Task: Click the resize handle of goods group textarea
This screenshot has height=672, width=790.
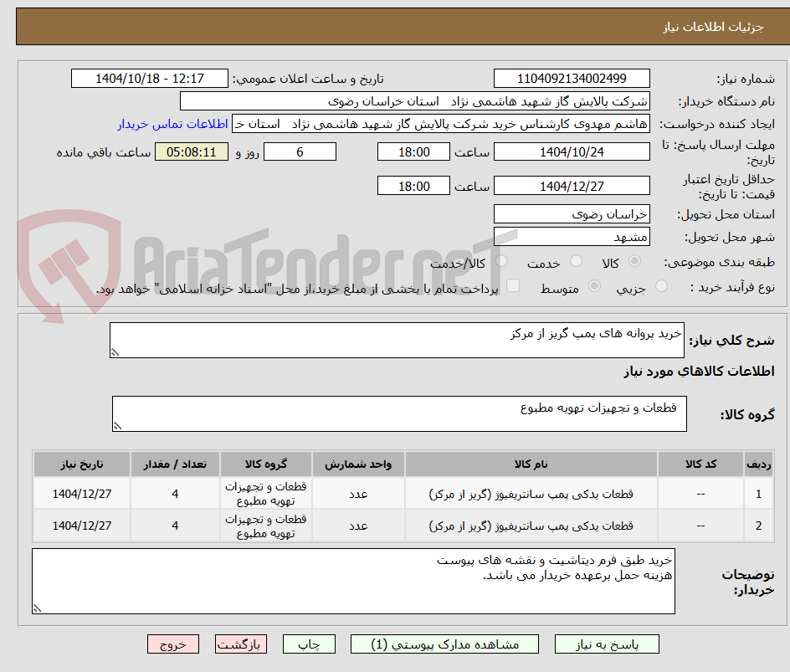Action: pos(117,426)
